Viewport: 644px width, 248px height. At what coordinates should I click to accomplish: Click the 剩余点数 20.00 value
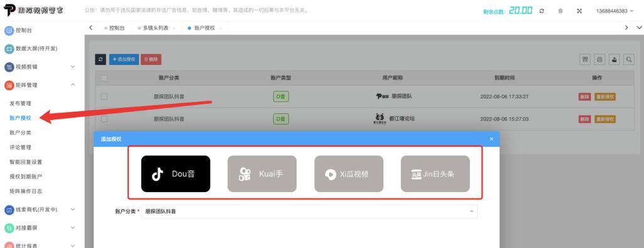click(520, 11)
